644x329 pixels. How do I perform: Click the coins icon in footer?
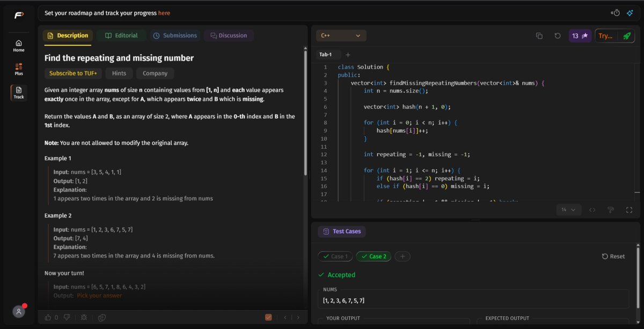102,317
